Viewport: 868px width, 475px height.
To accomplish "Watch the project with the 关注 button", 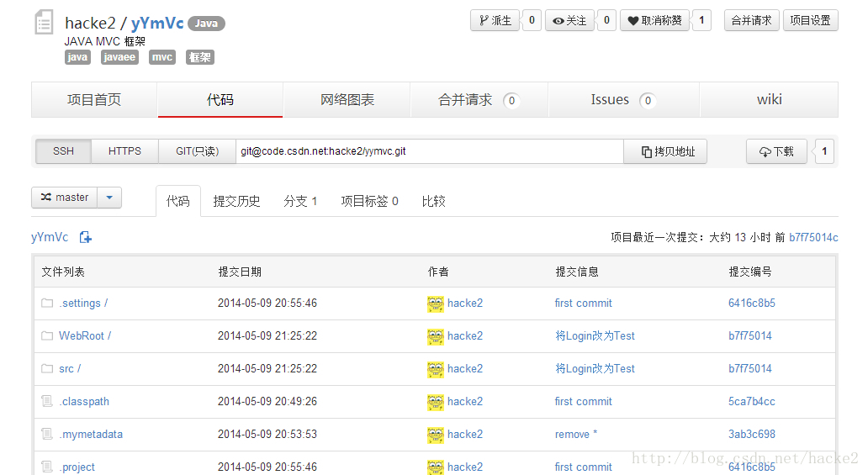I will (569, 20).
